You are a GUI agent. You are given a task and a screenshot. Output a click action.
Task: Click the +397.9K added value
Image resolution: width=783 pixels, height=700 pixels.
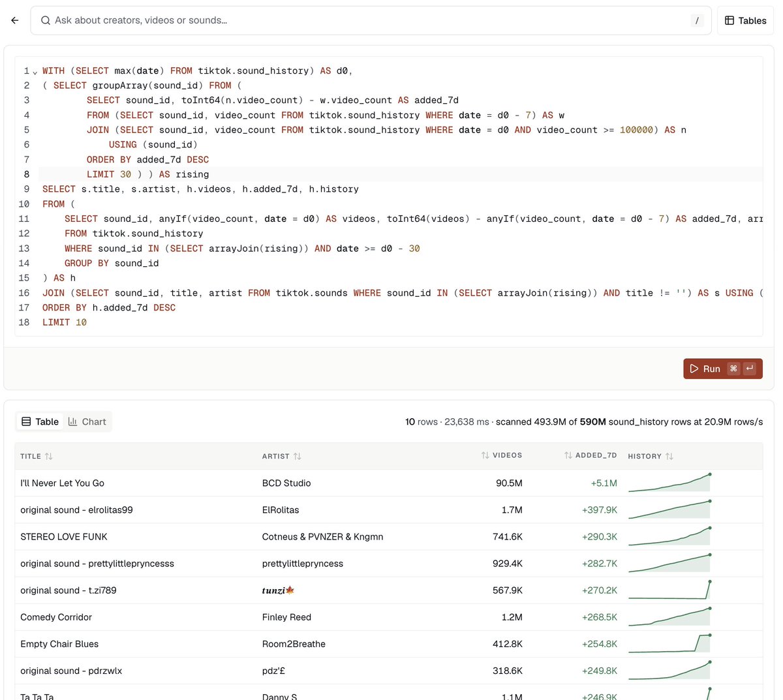click(x=600, y=510)
